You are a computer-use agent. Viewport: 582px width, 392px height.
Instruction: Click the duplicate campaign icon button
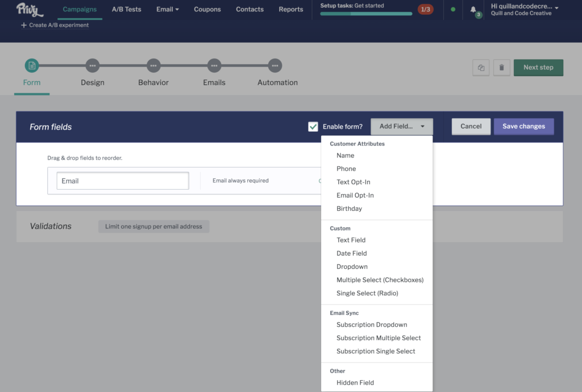click(x=481, y=68)
